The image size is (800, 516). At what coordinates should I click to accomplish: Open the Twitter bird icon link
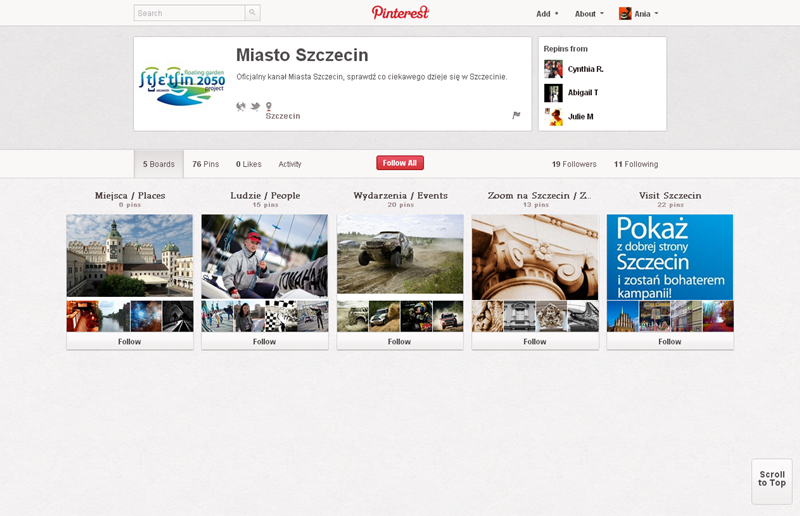(255, 106)
